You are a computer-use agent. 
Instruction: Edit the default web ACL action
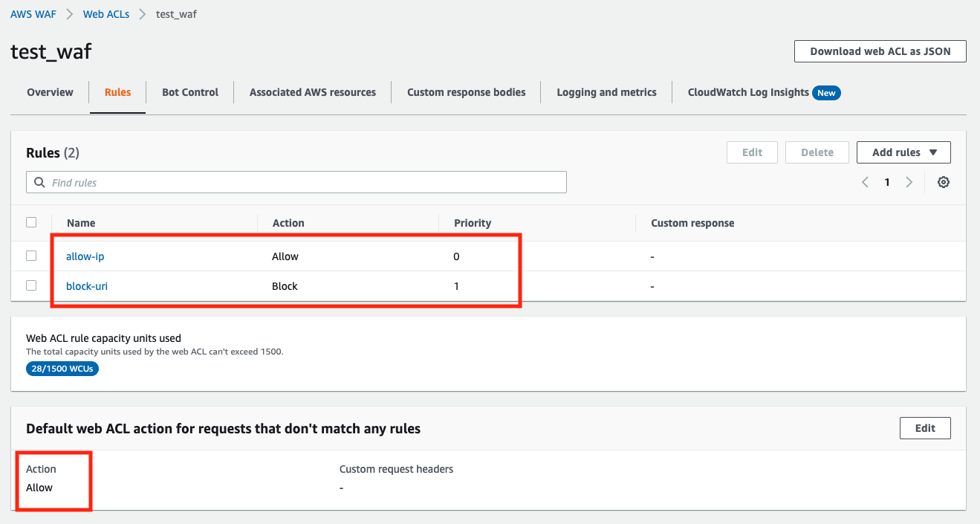(924, 428)
